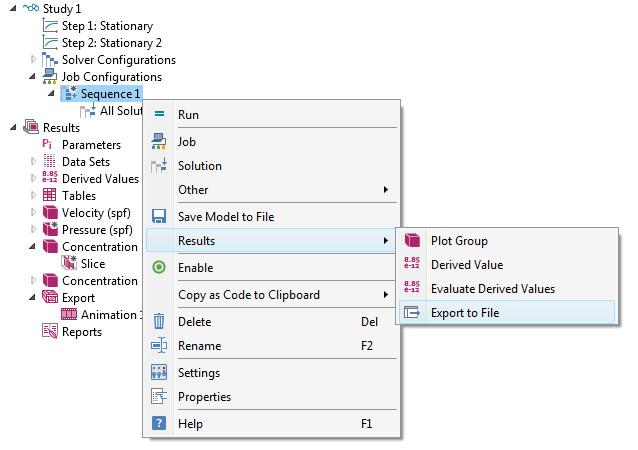
Task: Click the Export to File icon
Action: pos(412,312)
